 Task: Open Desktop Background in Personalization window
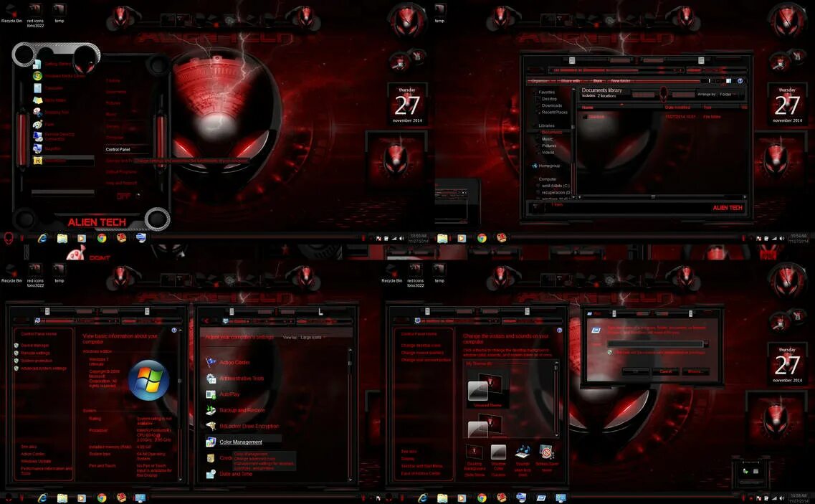[x=474, y=460]
